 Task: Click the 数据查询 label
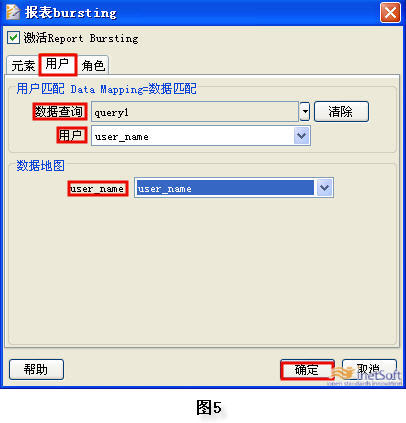tap(60, 111)
